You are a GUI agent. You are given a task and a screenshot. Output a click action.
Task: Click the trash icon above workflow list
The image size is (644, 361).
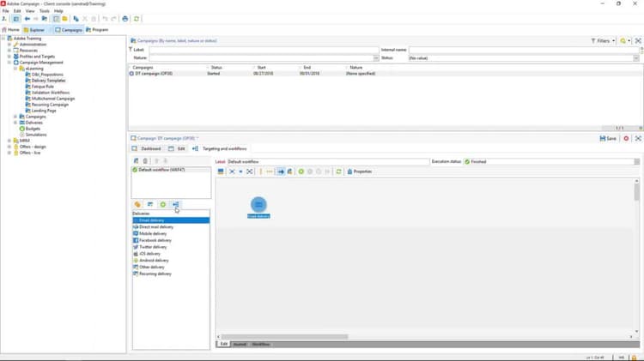145,161
